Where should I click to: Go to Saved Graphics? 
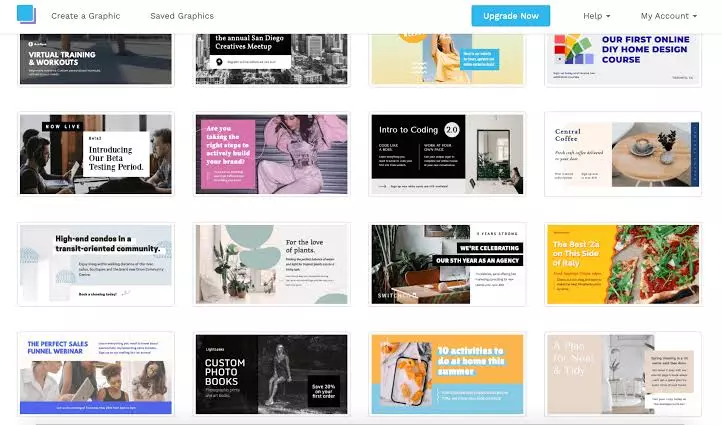pos(182,16)
